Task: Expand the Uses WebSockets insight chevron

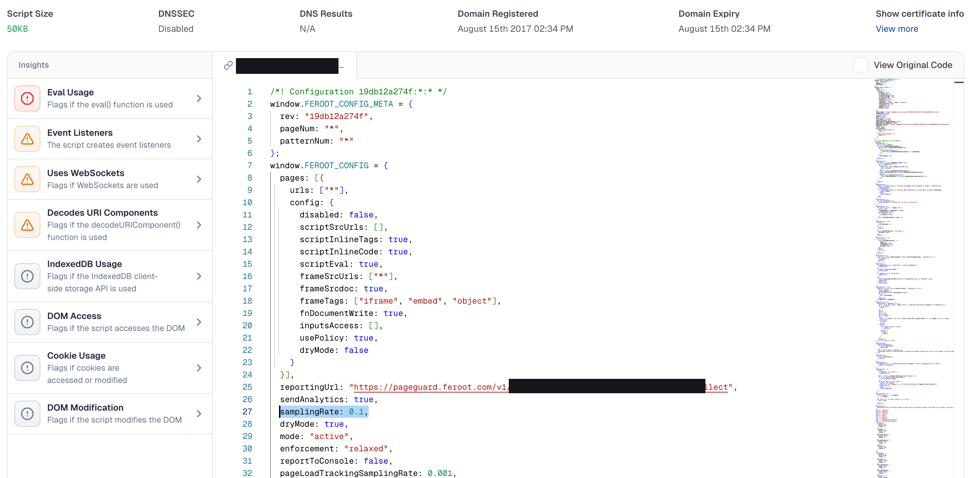Action: pyautogui.click(x=199, y=179)
